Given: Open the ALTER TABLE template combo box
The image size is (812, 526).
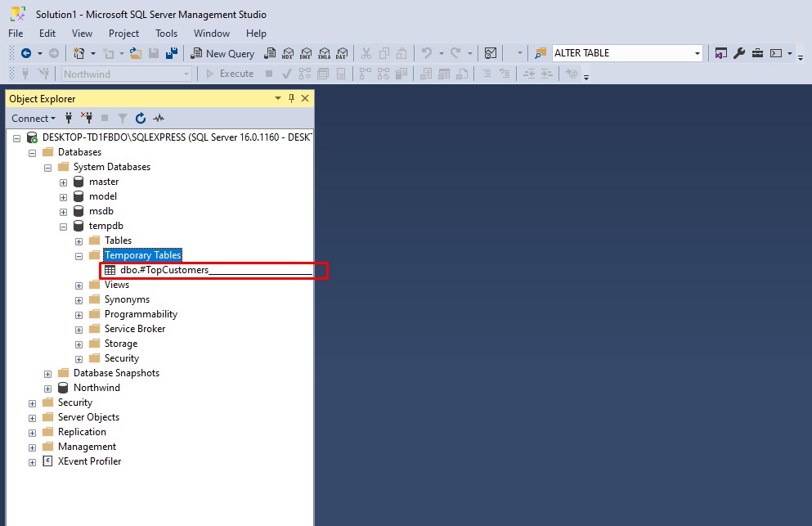Looking at the screenshot, I should tap(626, 52).
